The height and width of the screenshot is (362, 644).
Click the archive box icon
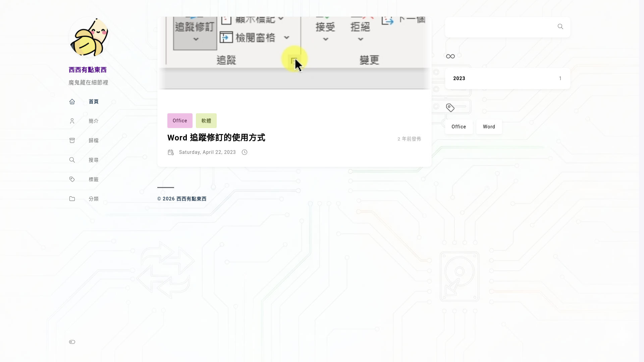click(72, 140)
